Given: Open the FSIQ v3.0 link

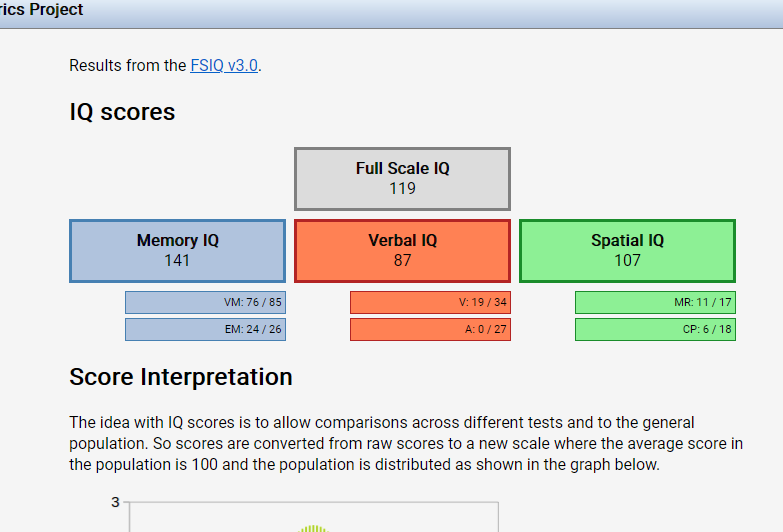Looking at the screenshot, I should click(224, 65).
